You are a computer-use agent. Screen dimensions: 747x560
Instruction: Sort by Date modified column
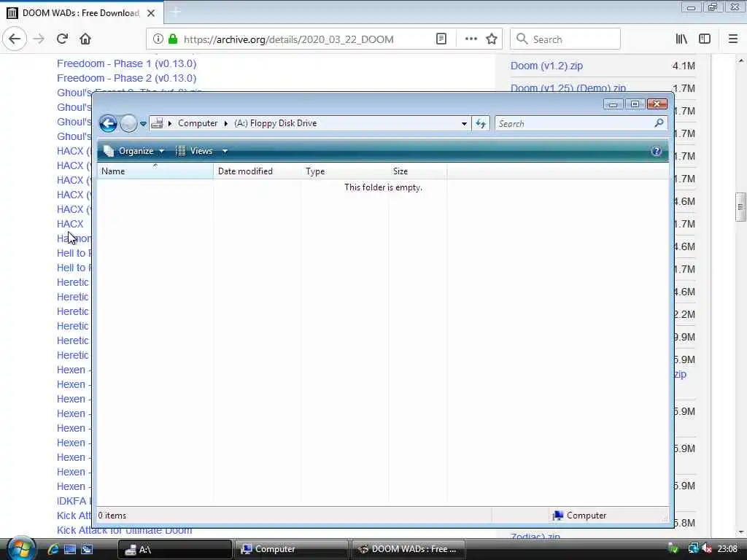258,171
